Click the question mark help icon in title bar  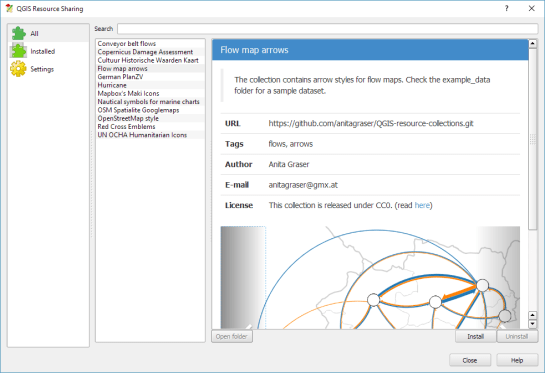(506, 8)
